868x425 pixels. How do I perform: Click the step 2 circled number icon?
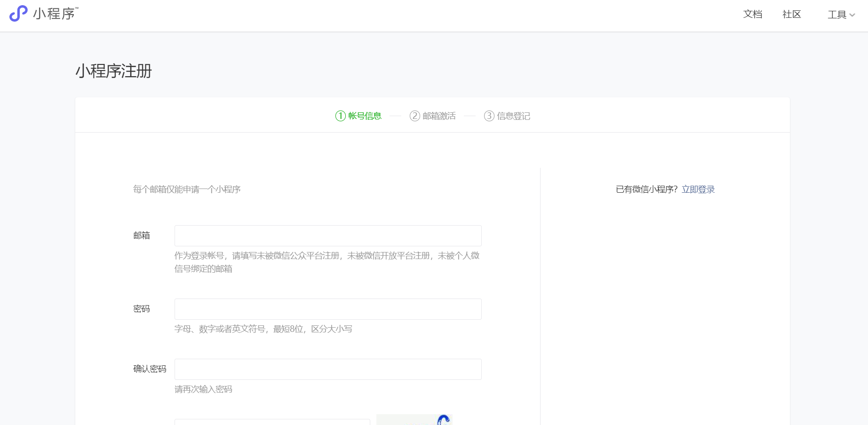tap(414, 116)
